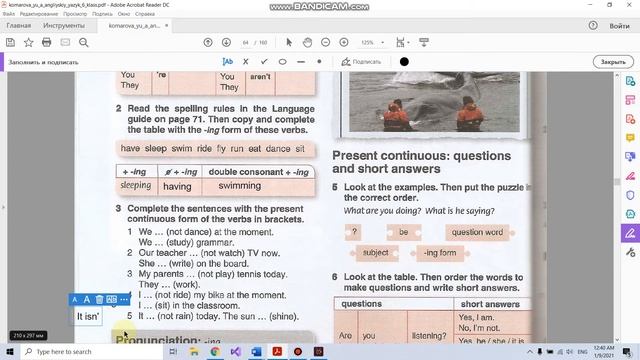Open the Windows Start menu

(x=10, y=351)
